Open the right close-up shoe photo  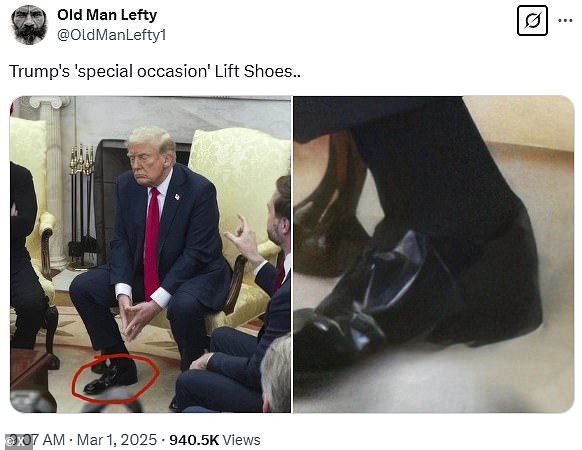(x=434, y=254)
